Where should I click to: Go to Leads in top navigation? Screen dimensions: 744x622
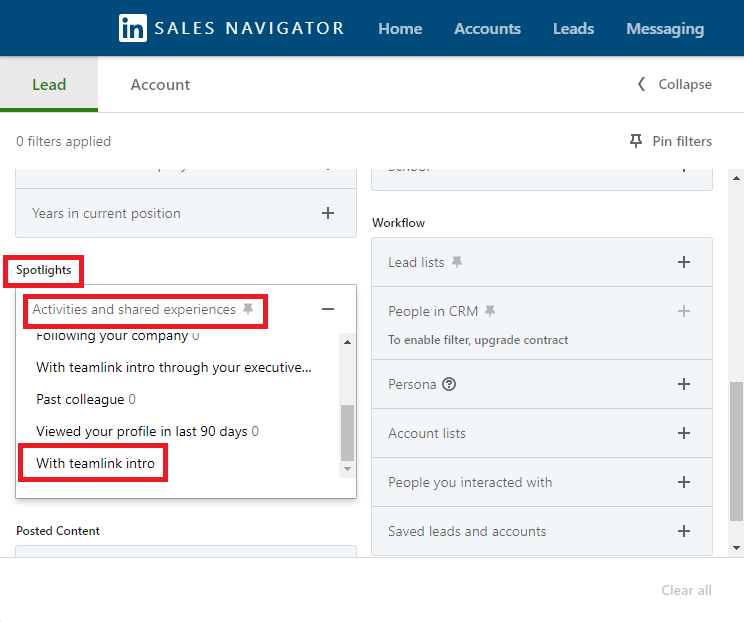573,28
